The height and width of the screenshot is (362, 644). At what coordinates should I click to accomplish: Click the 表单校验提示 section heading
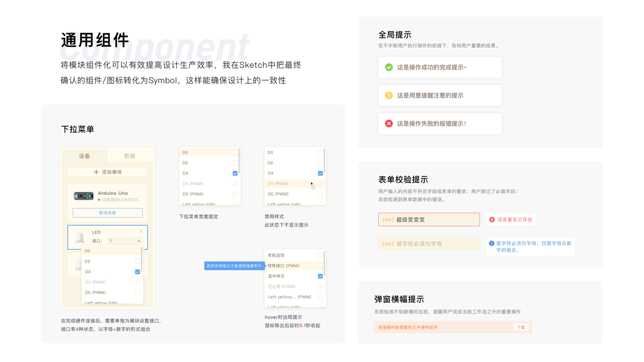(403, 180)
